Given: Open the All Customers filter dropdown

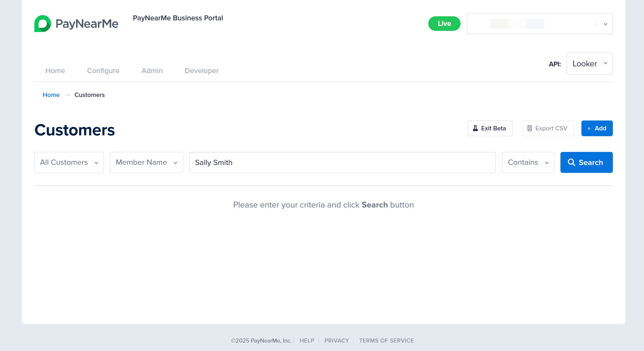Looking at the screenshot, I should point(69,162).
